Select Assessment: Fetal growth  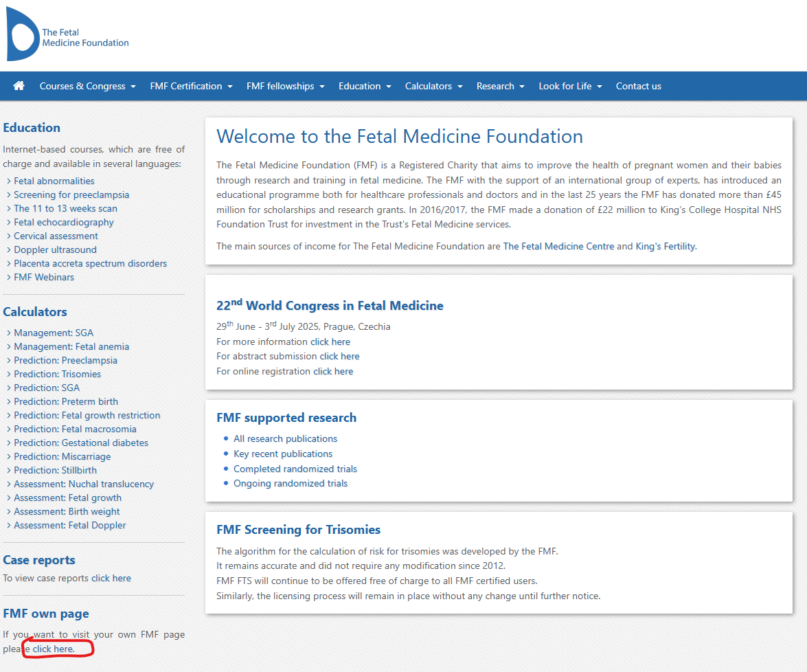(x=67, y=498)
